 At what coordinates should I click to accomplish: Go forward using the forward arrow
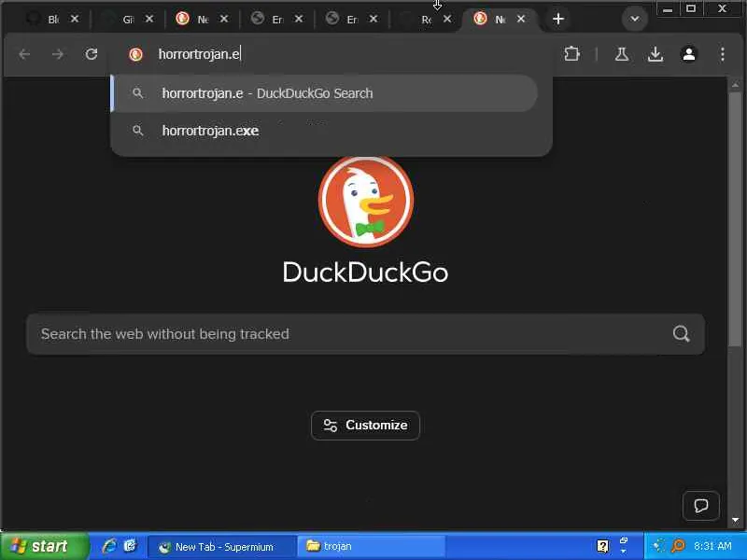point(58,54)
